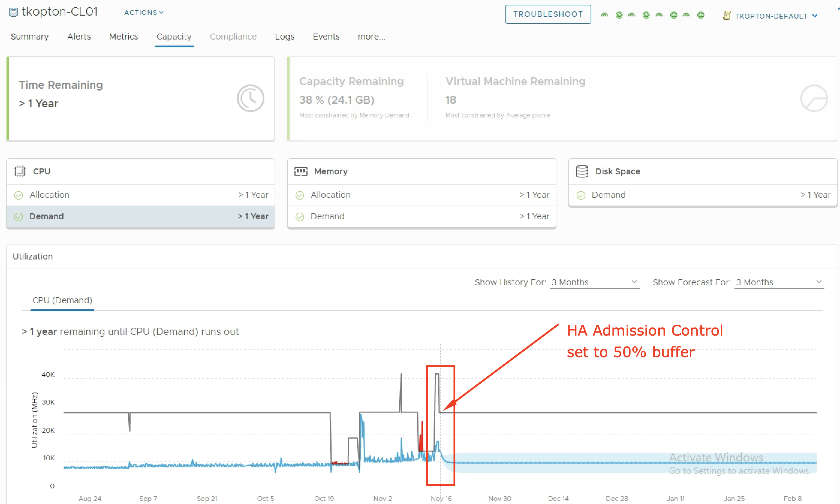Screen dimensions: 840x504
Task: Click the cluster icon beside tkopton-CL01 title
Action: pos(13,13)
